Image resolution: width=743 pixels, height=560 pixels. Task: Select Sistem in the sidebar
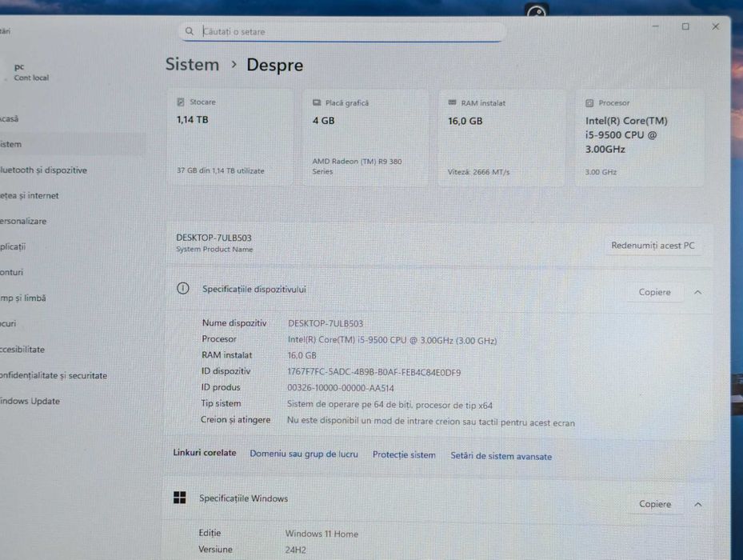coord(71,144)
